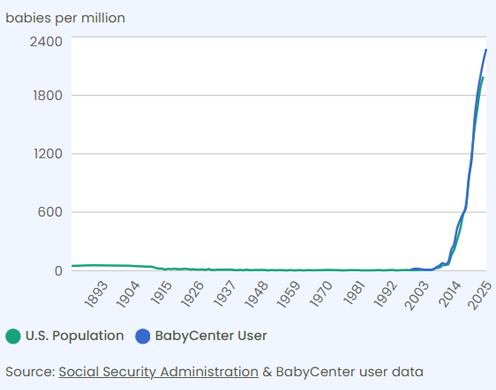The image size is (496, 390).
Task: Toggle the U.S. Population legend series
Action: (65, 336)
